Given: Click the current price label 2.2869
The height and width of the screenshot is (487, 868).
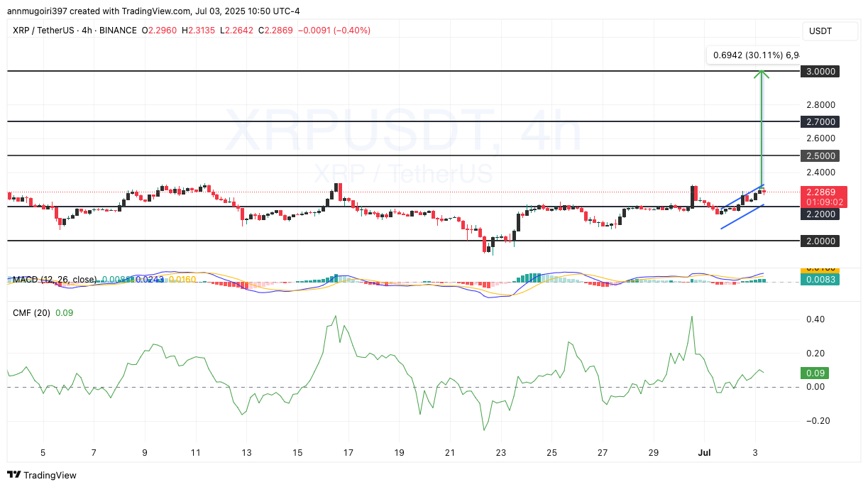Looking at the screenshot, I should coord(822,192).
